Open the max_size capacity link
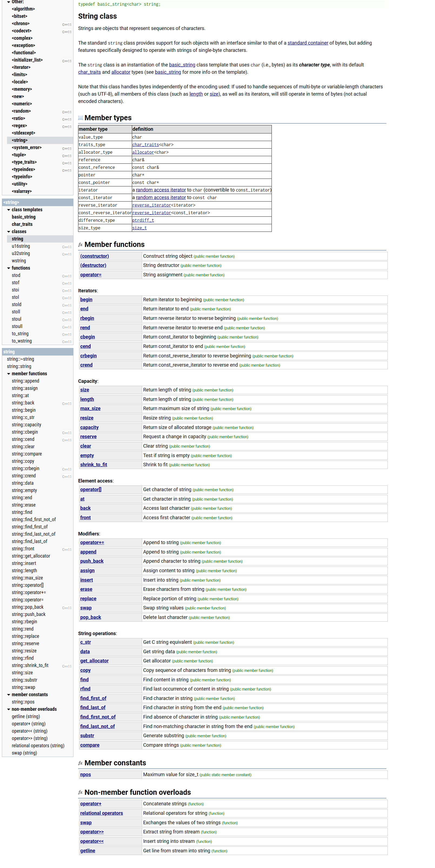This screenshot has height=868, width=435. 90,408
